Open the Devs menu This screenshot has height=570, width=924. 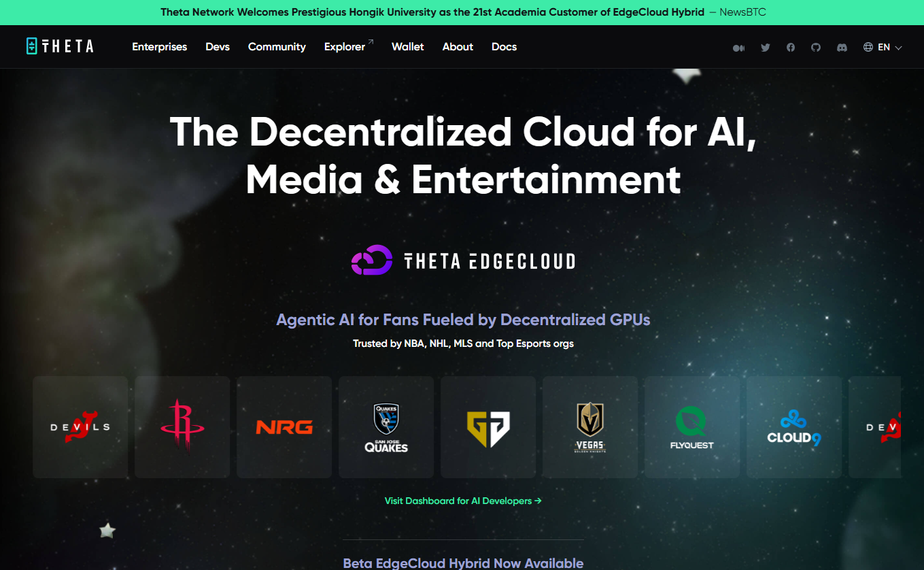click(x=218, y=47)
